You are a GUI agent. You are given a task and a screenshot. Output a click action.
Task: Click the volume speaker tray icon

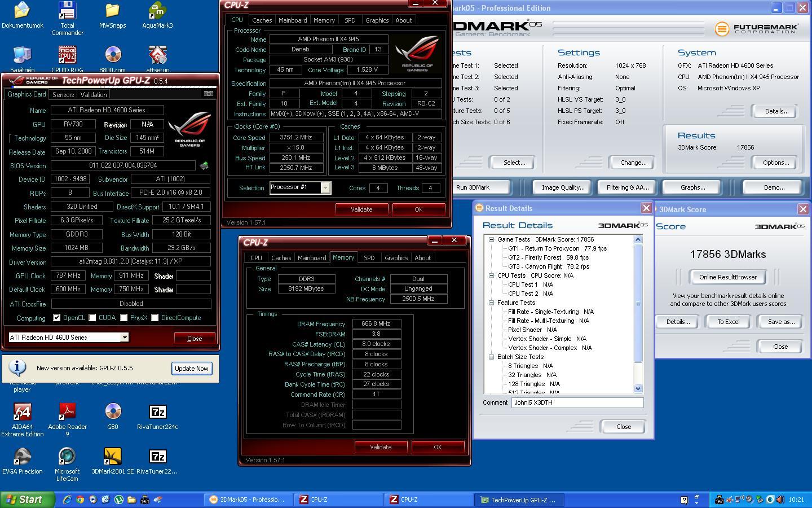(780, 500)
